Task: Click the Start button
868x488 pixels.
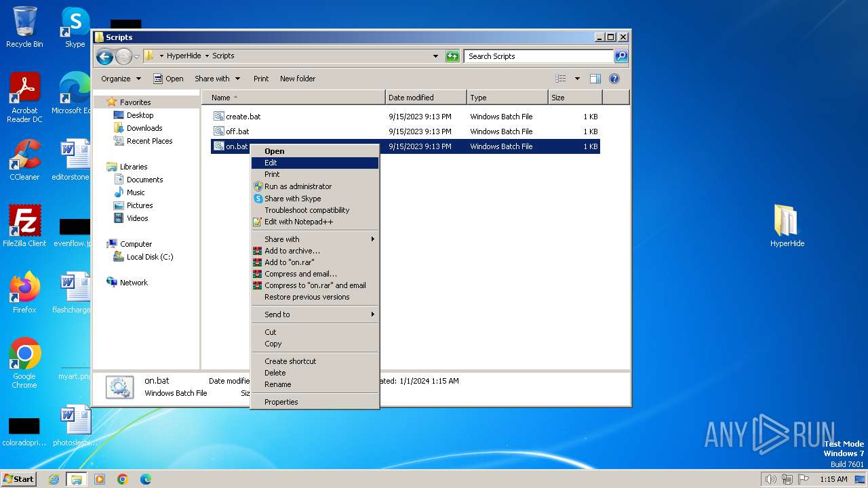Action: [19, 479]
